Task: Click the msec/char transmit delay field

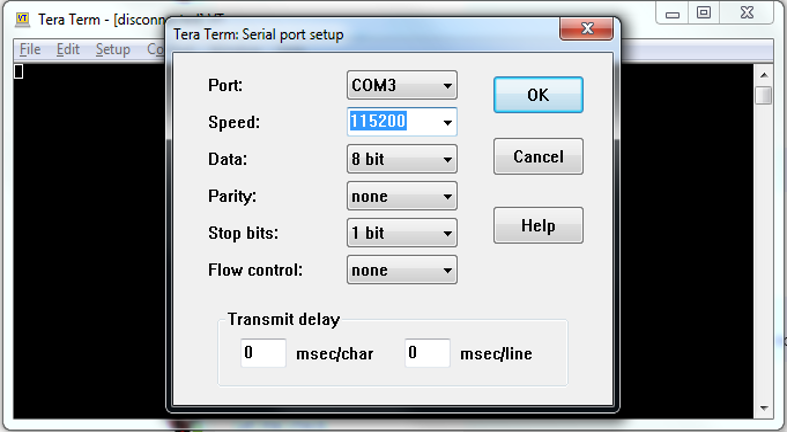Action: point(263,353)
